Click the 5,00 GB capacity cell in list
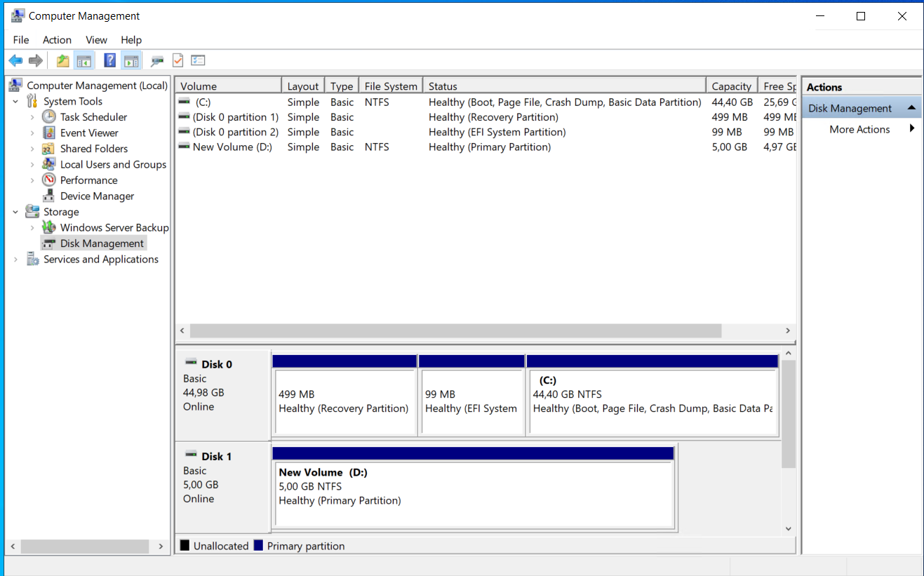The height and width of the screenshot is (576, 924). (729, 147)
